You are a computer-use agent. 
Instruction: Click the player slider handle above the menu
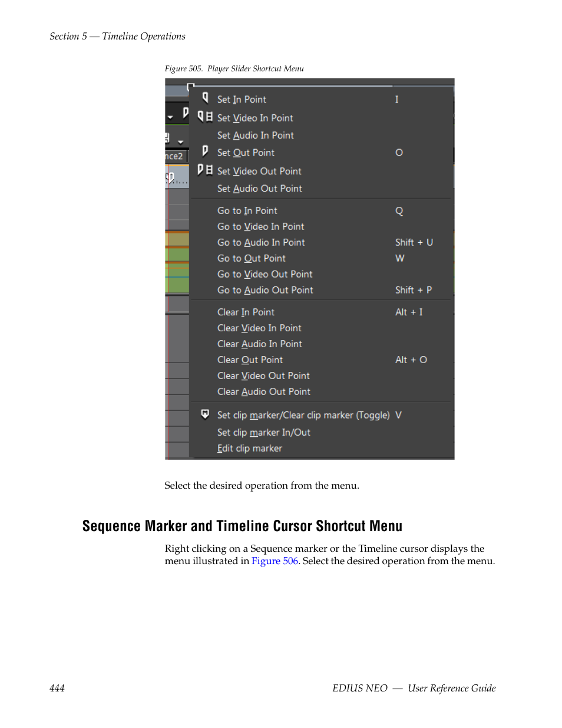tap(190, 87)
